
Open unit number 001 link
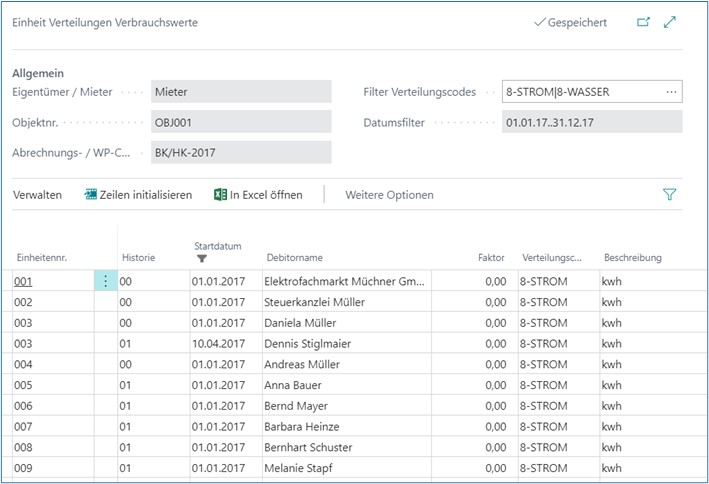(x=23, y=282)
